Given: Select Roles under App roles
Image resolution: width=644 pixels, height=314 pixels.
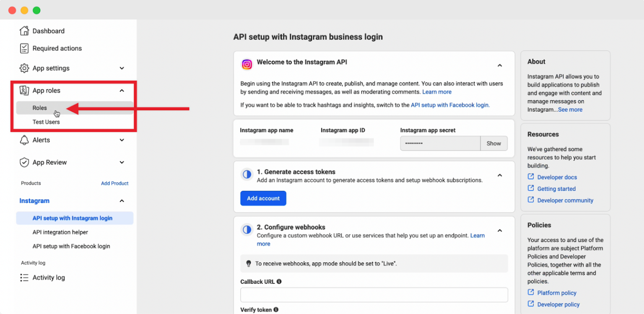Looking at the screenshot, I should pyautogui.click(x=39, y=108).
